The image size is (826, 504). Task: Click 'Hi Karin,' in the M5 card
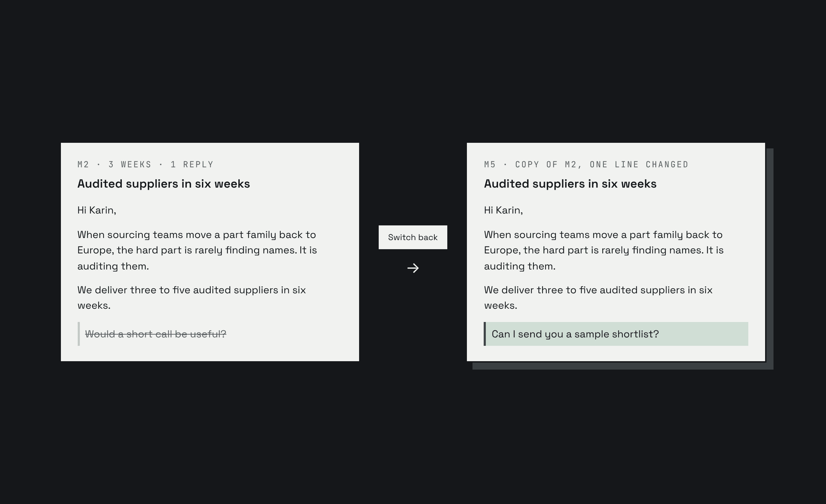tap(503, 210)
